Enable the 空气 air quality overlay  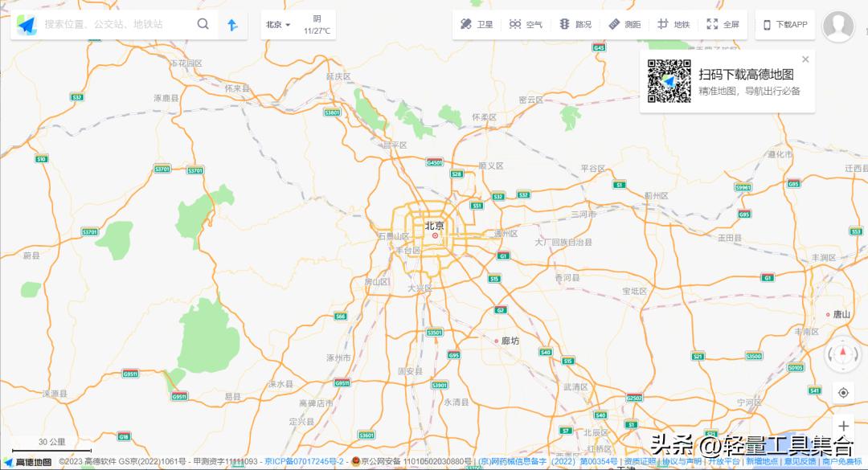pos(525,23)
